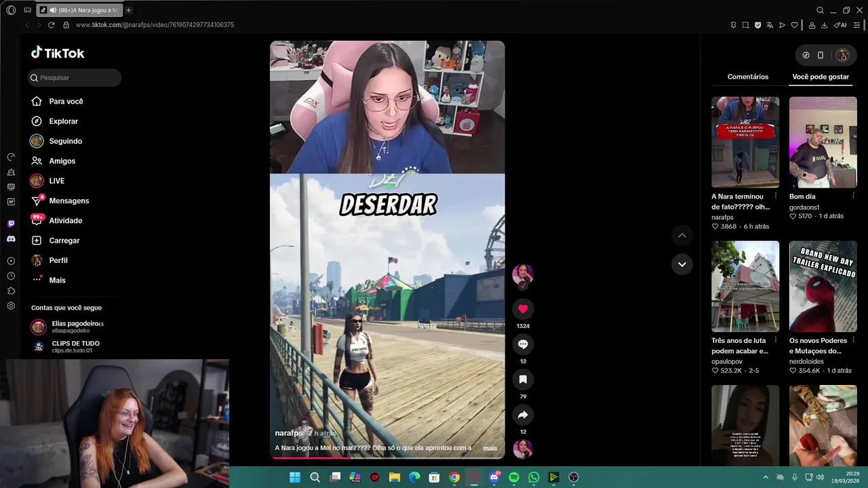Open the ad blocker shield icon
Viewport: 868px width, 488px height.
tap(757, 25)
